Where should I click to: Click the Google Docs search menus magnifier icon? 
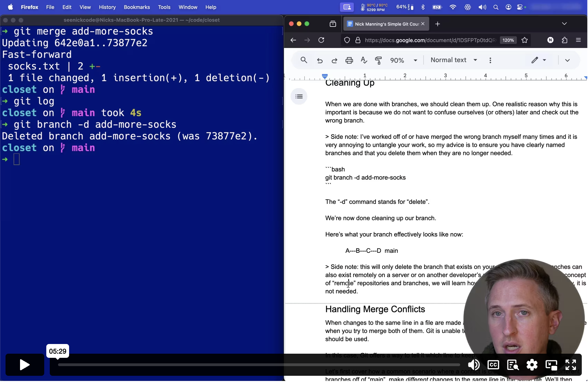[304, 60]
